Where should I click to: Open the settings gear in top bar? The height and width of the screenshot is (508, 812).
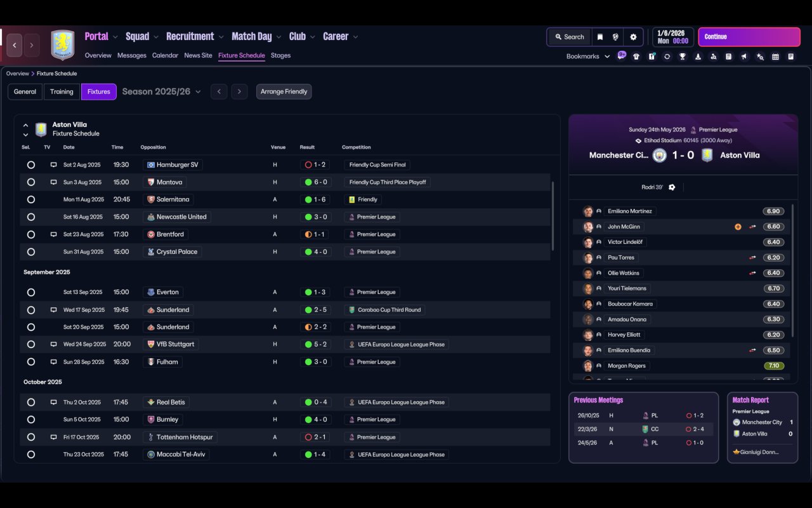click(x=633, y=37)
